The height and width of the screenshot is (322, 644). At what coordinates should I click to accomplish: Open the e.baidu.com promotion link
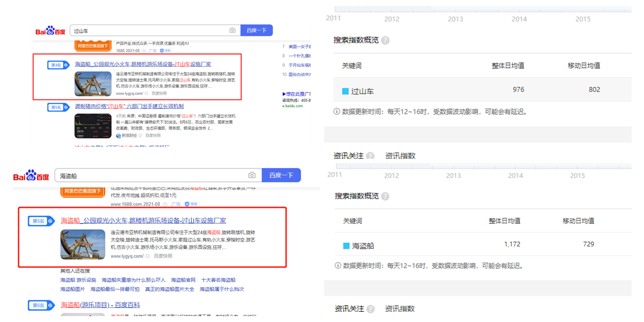pos(292,106)
